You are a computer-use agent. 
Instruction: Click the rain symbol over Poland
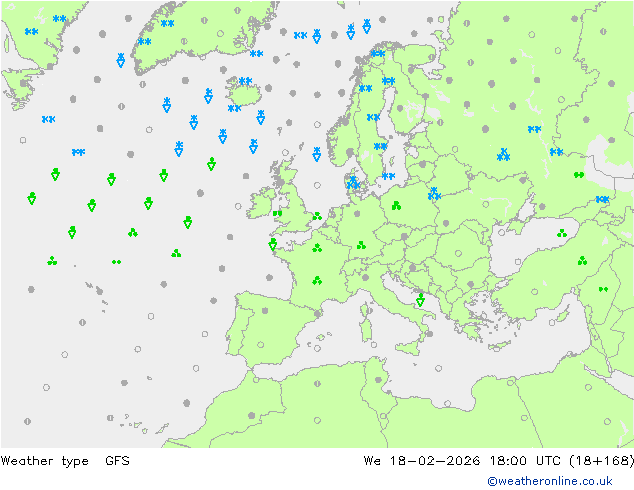tap(396, 206)
